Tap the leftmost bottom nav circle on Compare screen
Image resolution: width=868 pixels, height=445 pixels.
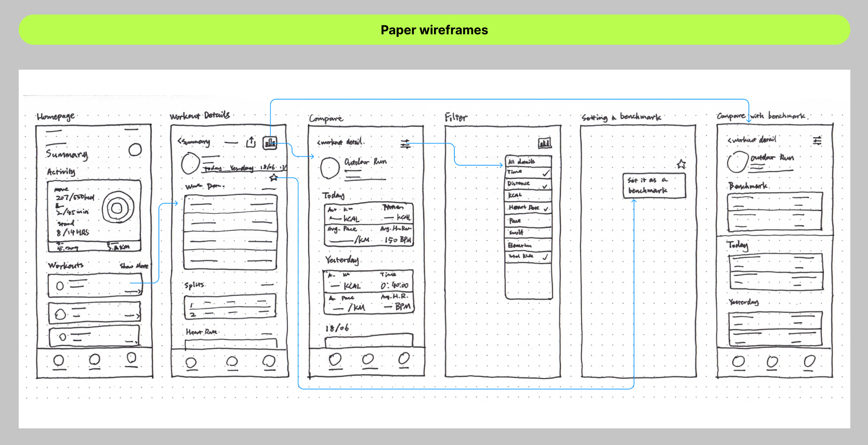(335, 359)
